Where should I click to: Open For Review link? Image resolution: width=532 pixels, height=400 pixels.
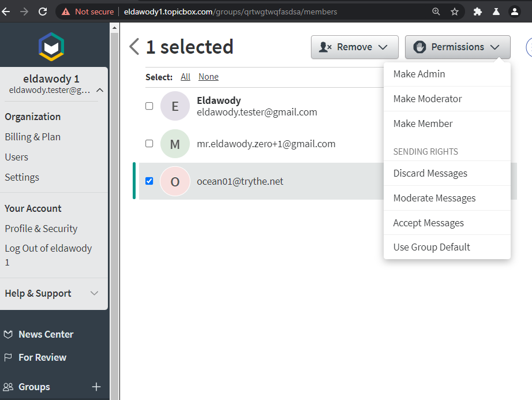click(43, 357)
